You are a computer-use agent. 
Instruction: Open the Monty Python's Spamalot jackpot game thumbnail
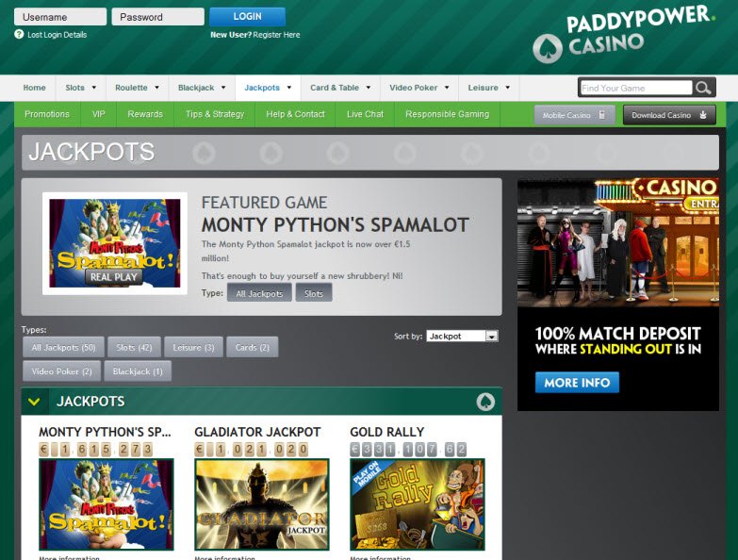pos(107,504)
